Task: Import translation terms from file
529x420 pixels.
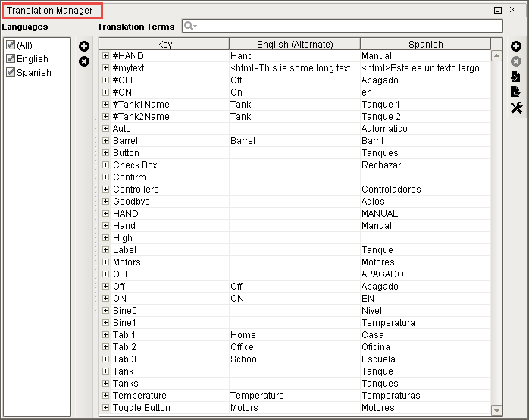Action: [516, 77]
